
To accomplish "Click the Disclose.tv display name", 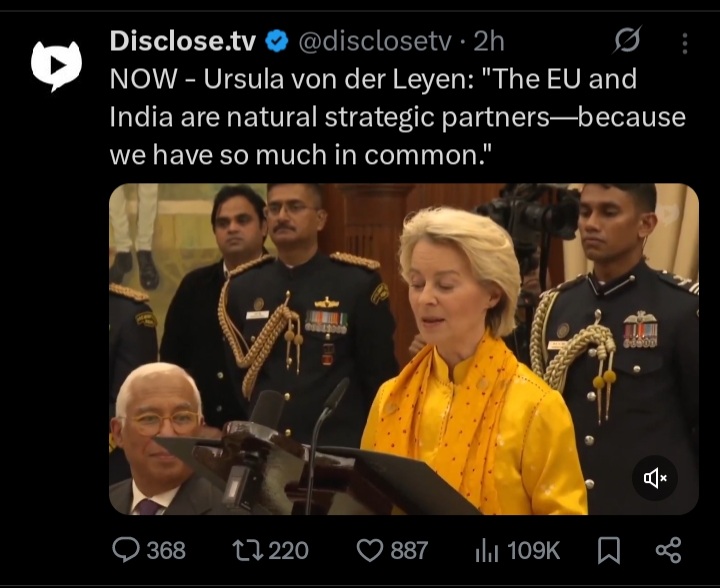I will point(183,41).
